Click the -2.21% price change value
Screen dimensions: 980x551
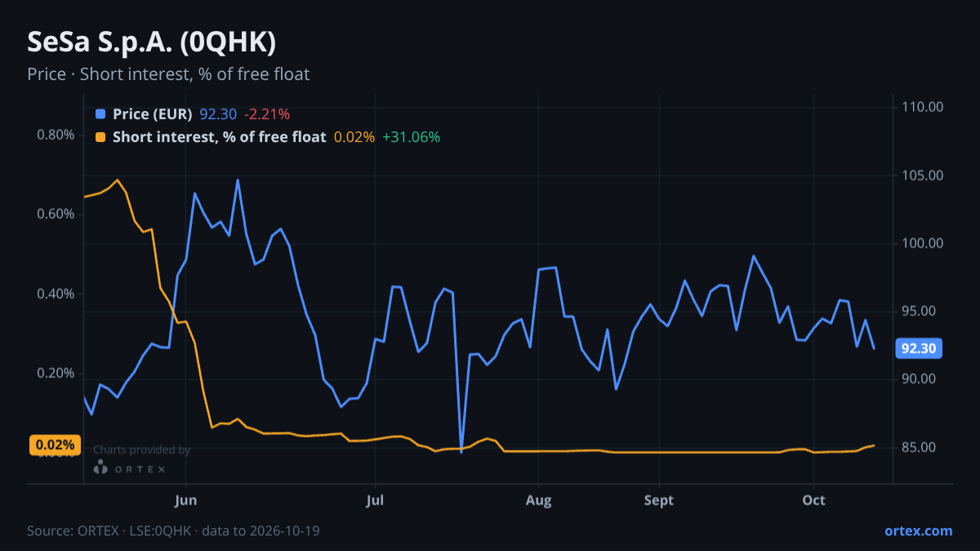(x=267, y=114)
